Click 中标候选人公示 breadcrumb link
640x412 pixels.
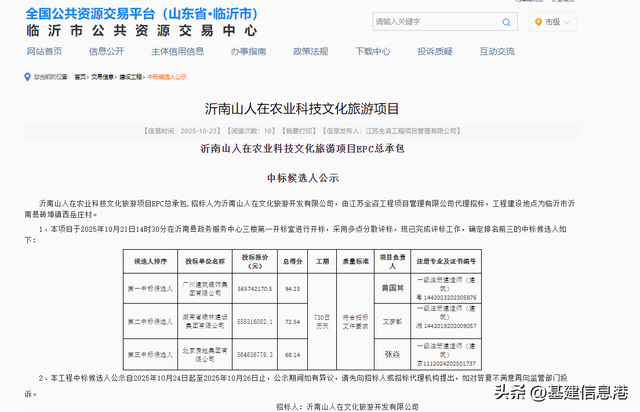(167, 75)
